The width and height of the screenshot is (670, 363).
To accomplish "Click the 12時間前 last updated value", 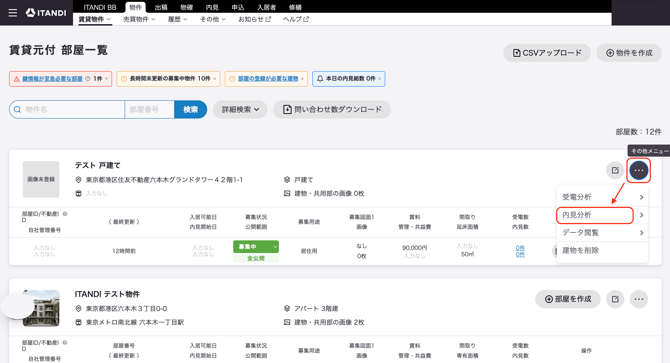I will coord(124,251).
